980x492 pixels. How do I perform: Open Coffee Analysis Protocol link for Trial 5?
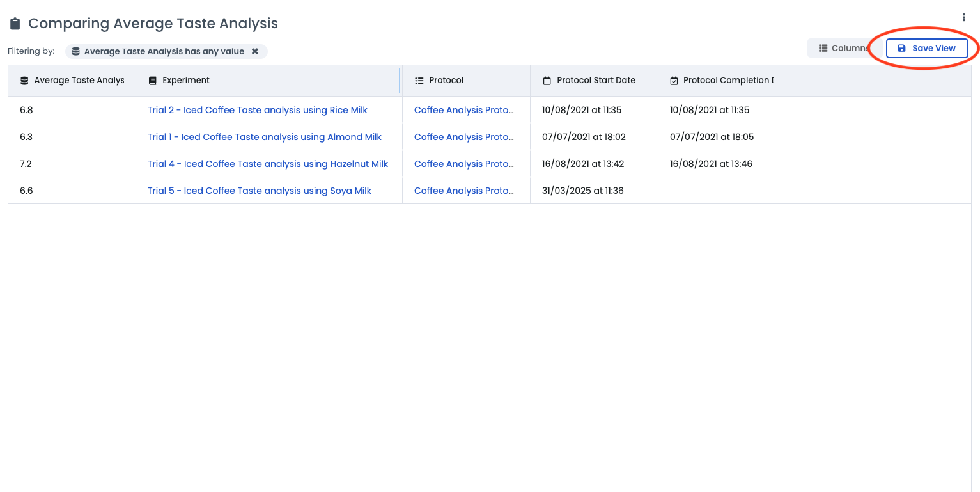[x=463, y=191]
